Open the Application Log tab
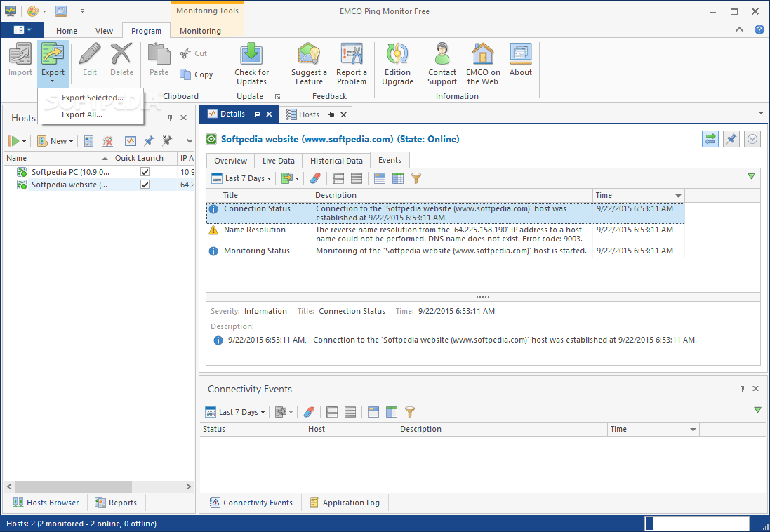The image size is (770, 532). [345, 503]
